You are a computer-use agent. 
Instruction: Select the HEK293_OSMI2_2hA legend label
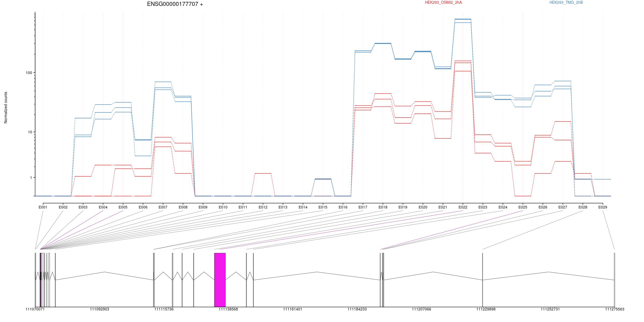[x=443, y=2]
